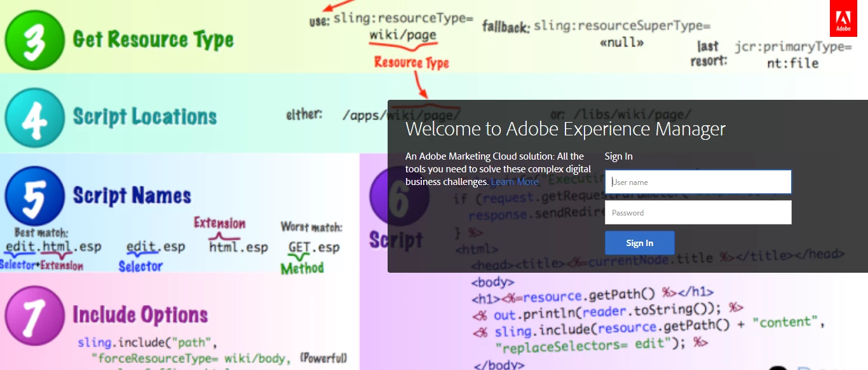Screen dimensions: 868x370
Task: Click the User name input field
Action: click(698, 182)
